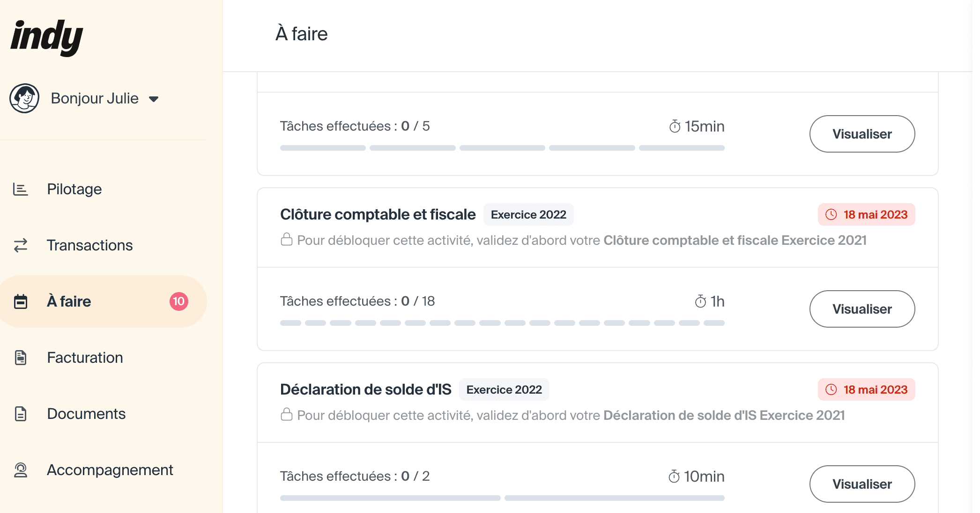
Task: Go to the Transactions section
Action: [x=89, y=245]
